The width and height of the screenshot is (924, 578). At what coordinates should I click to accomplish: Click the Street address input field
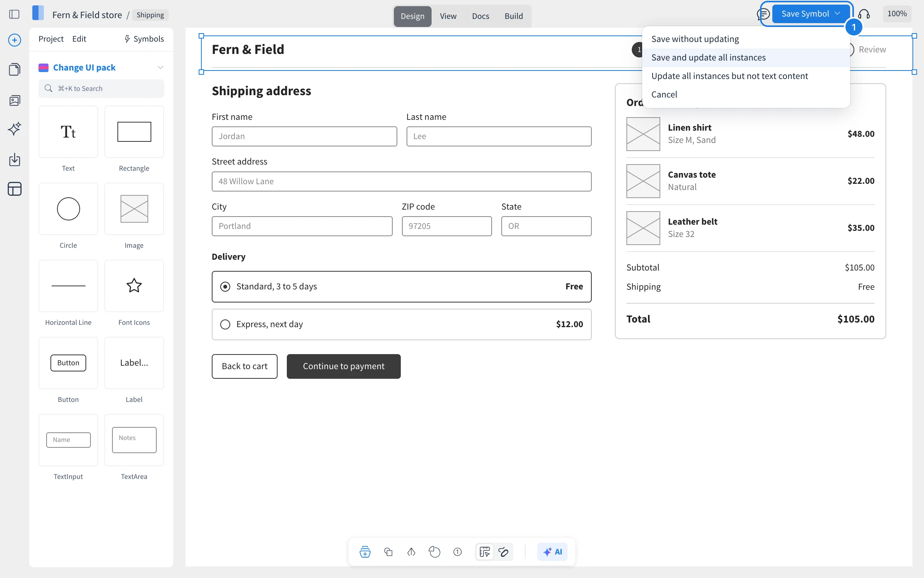tap(402, 181)
